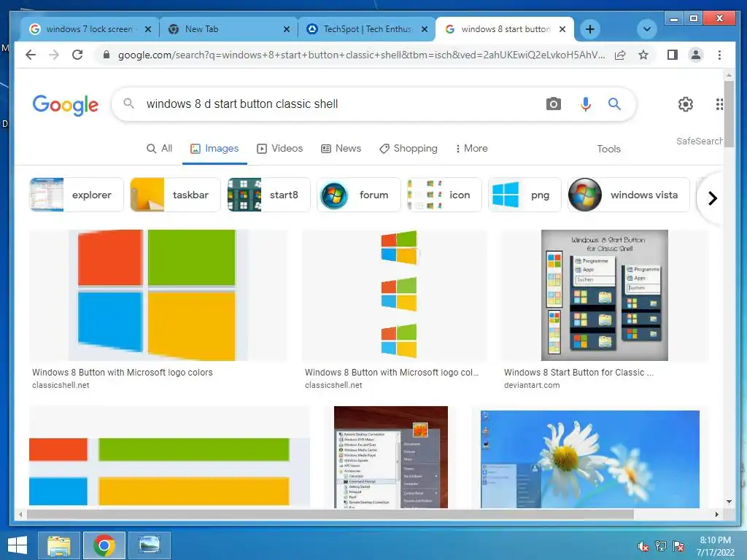This screenshot has height=560, width=747.
Task: Open daisy desktop wallpaper thumbnail
Action: pyautogui.click(x=590, y=459)
